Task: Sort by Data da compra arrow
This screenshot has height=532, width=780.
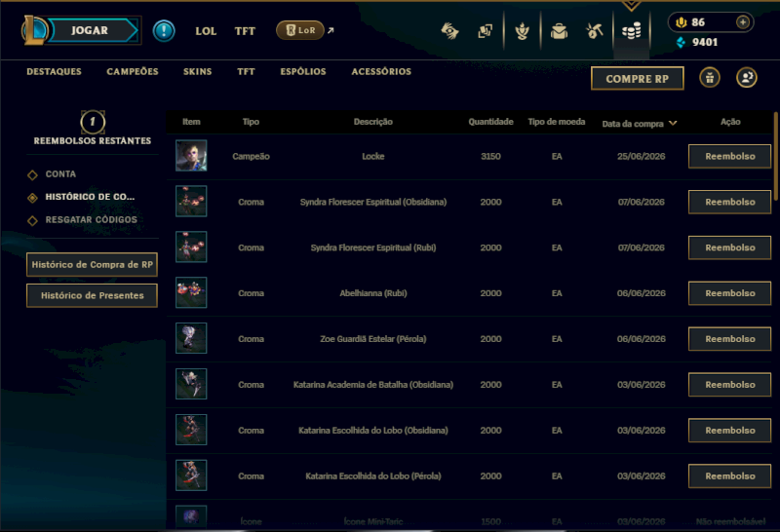Action: click(x=673, y=124)
